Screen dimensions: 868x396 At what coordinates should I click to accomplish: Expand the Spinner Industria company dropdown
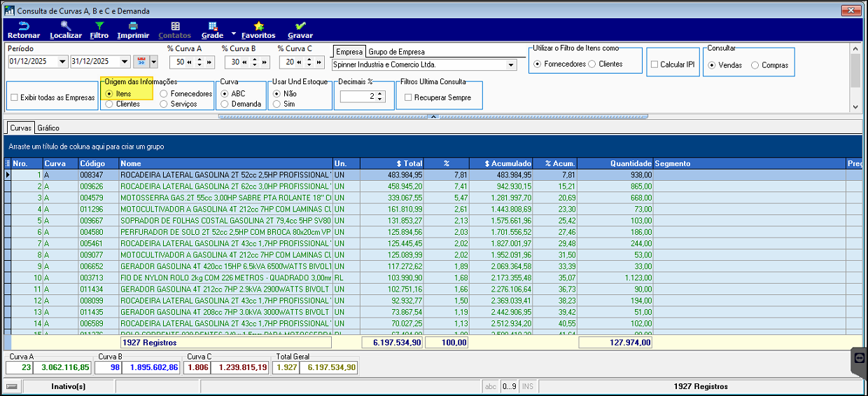click(510, 64)
